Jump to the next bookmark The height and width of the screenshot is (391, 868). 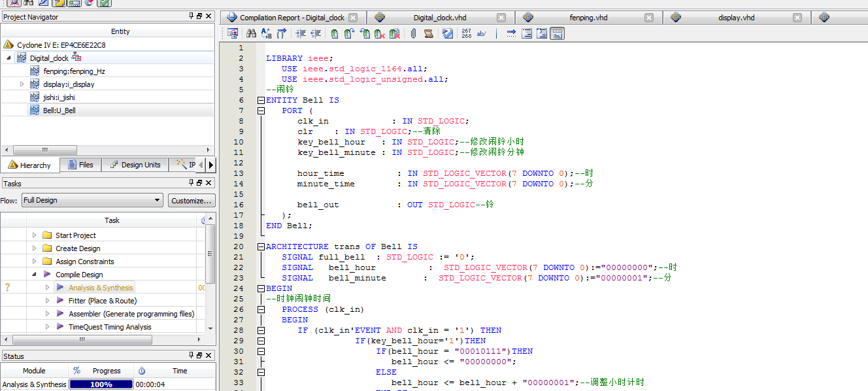pyautogui.click(x=350, y=33)
